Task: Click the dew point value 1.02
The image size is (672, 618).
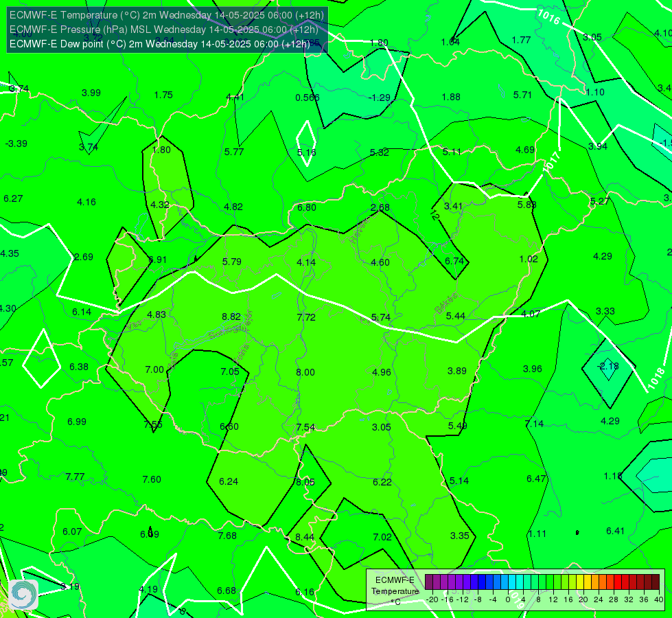Action: click(x=529, y=259)
